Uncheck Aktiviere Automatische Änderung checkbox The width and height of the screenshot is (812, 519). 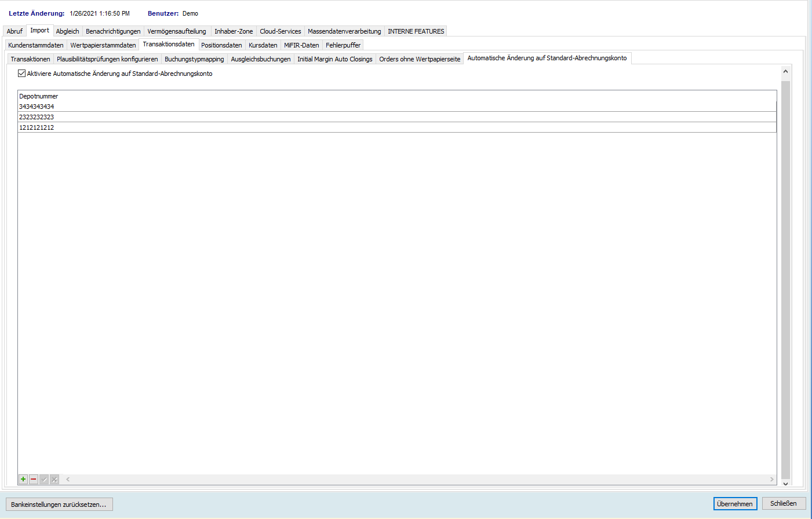[x=22, y=74]
